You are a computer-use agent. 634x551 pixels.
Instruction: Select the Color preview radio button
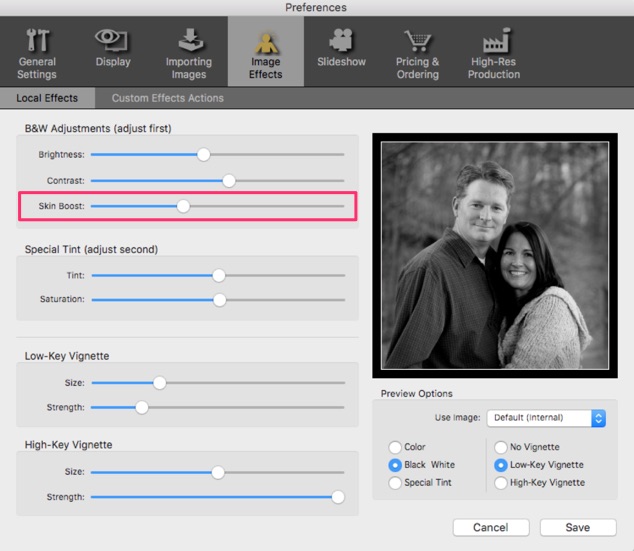point(395,448)
